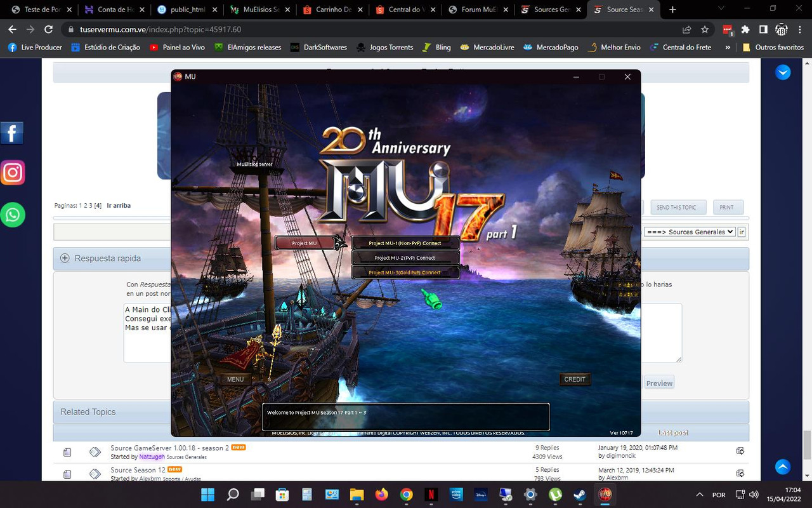
Task: Click the PRINT button
Action: tap(727, 207)
